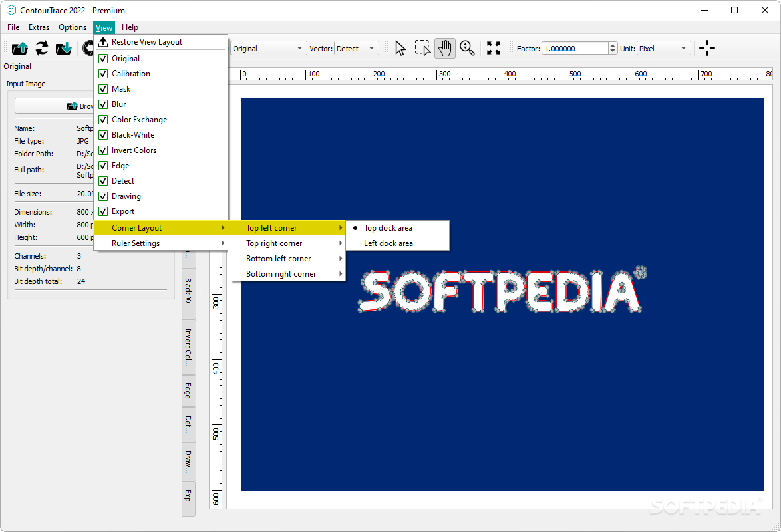This screenshot has width=781, height=532.
Task: Open the Vector Detect dropdown
Action: [356, 49]
